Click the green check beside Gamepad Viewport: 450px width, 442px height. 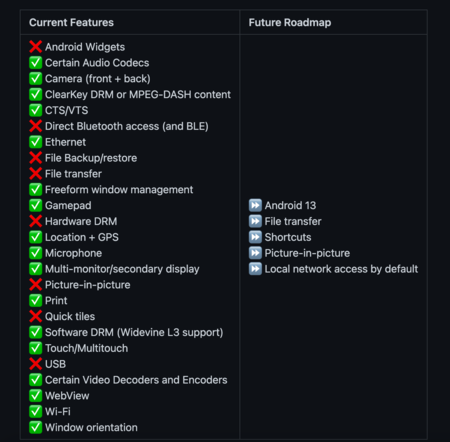[x=35, y=205]
